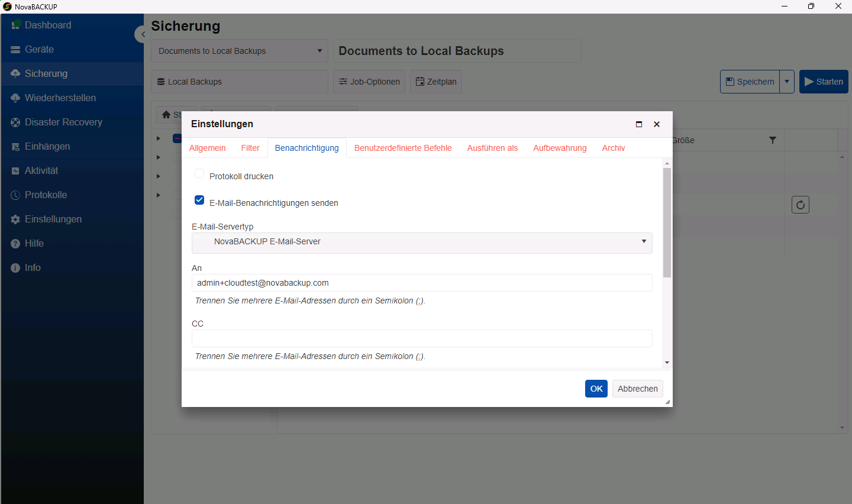Maximize the Einstellungen dialog
The height and width of the screenshot is (504, 852).
(639, 124)
